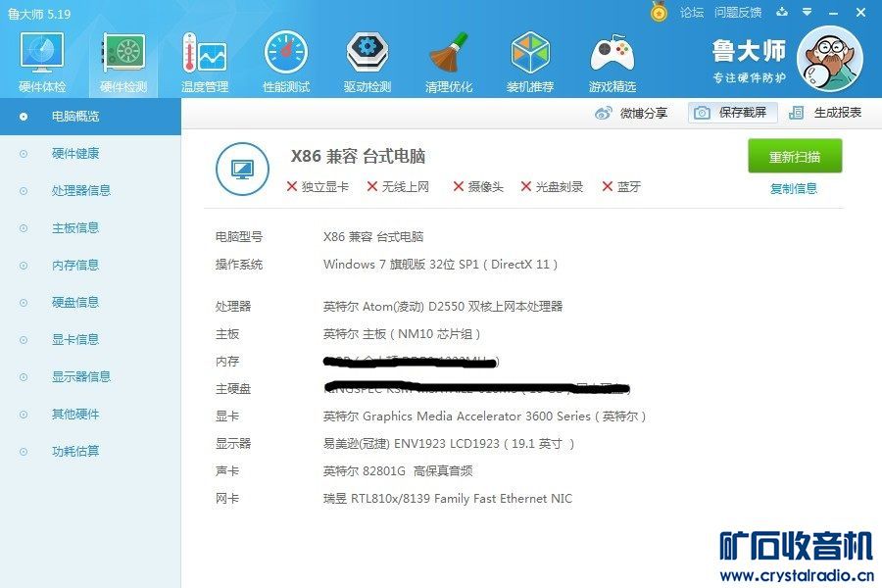Click the 电脑型号 row value text
Screen dimensions: 882x588
pos(373,237)
